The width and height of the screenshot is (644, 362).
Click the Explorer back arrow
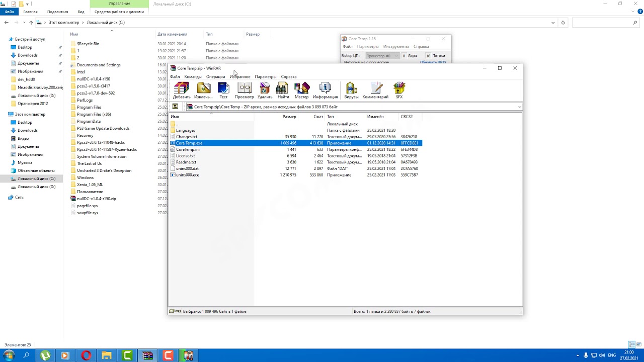[7, 23]
